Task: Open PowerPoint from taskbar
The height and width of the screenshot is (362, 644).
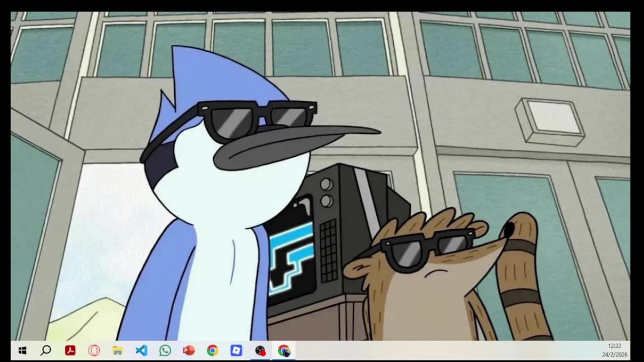Action: coord(189,350)
